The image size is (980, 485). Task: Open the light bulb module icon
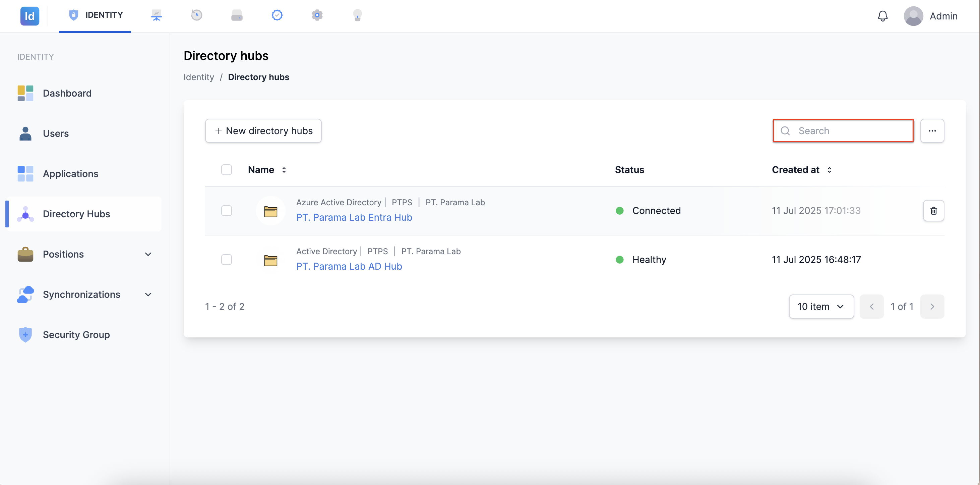pos(357,15)
